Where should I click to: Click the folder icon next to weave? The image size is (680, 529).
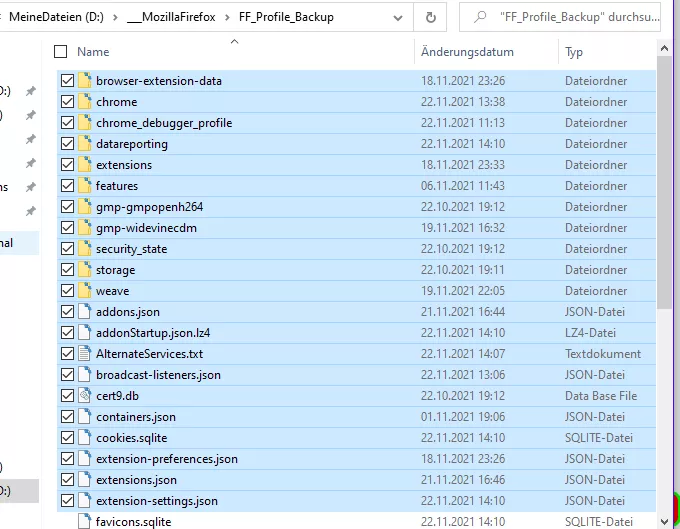point(84,291)
